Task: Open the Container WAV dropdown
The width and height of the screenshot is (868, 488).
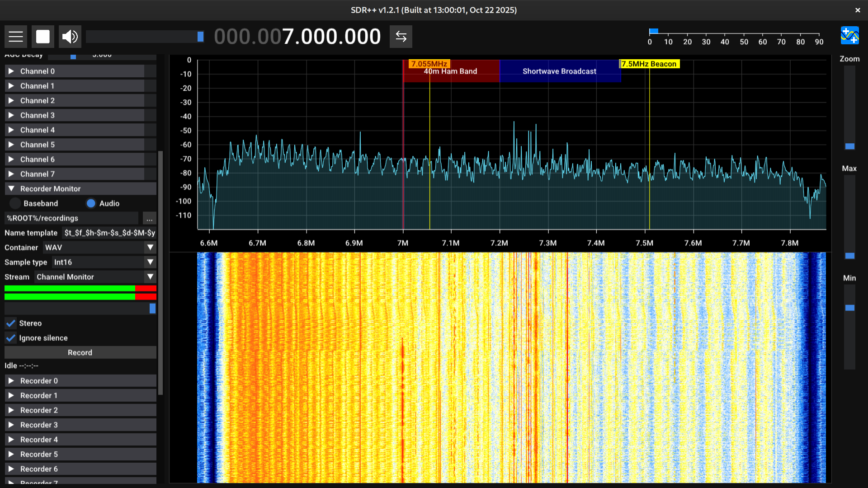Action: pyautogui.click(x=99, y=248)
